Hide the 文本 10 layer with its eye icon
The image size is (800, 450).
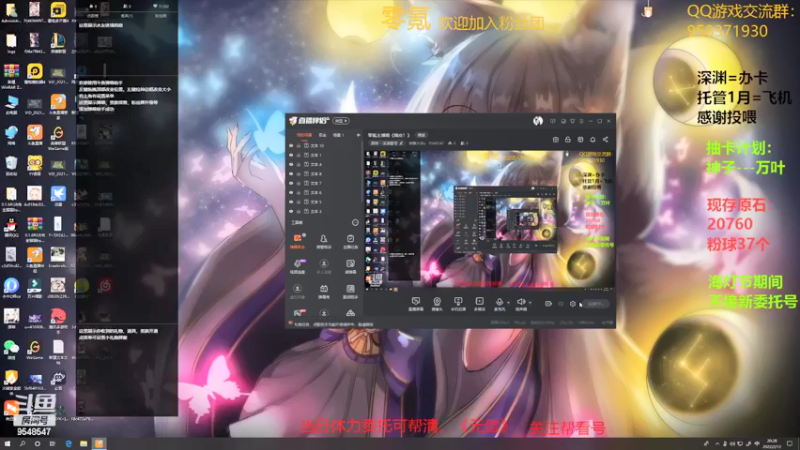(291, 146)
